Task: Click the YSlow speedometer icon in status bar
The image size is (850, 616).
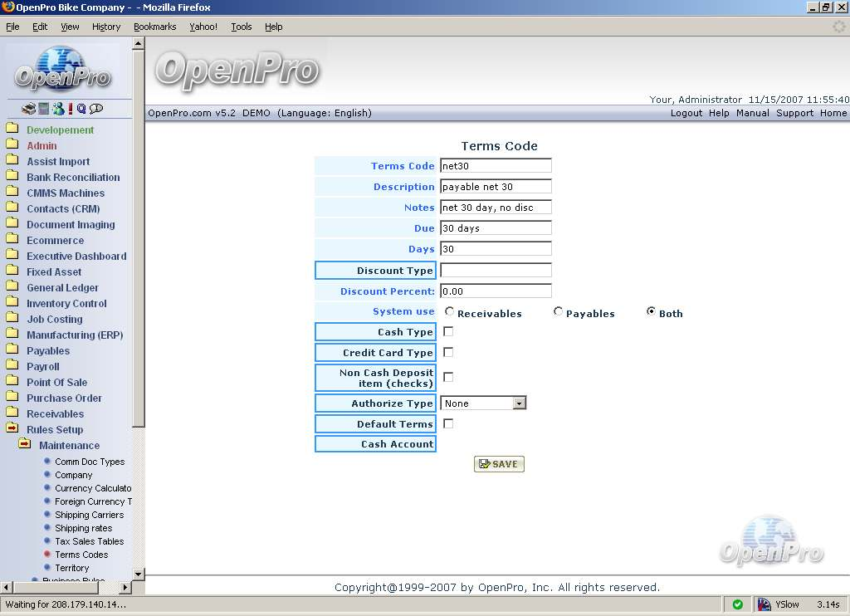Action: 765,604
